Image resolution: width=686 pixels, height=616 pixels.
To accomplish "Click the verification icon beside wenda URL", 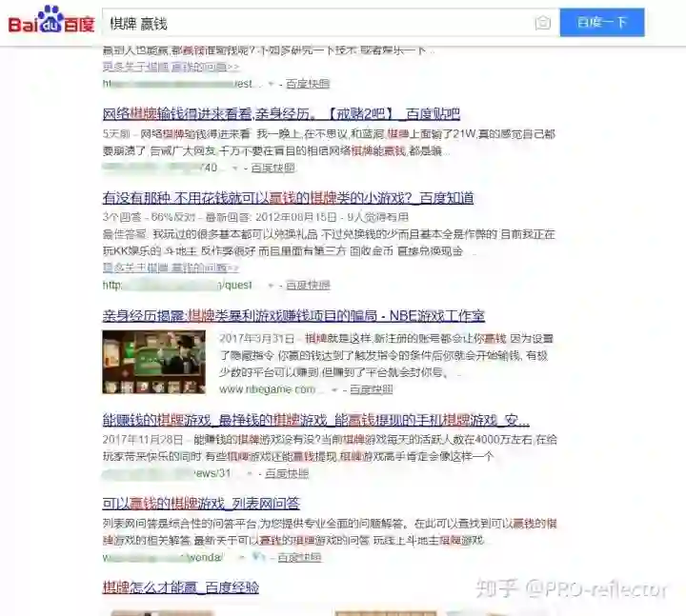I will pos(259,557).
